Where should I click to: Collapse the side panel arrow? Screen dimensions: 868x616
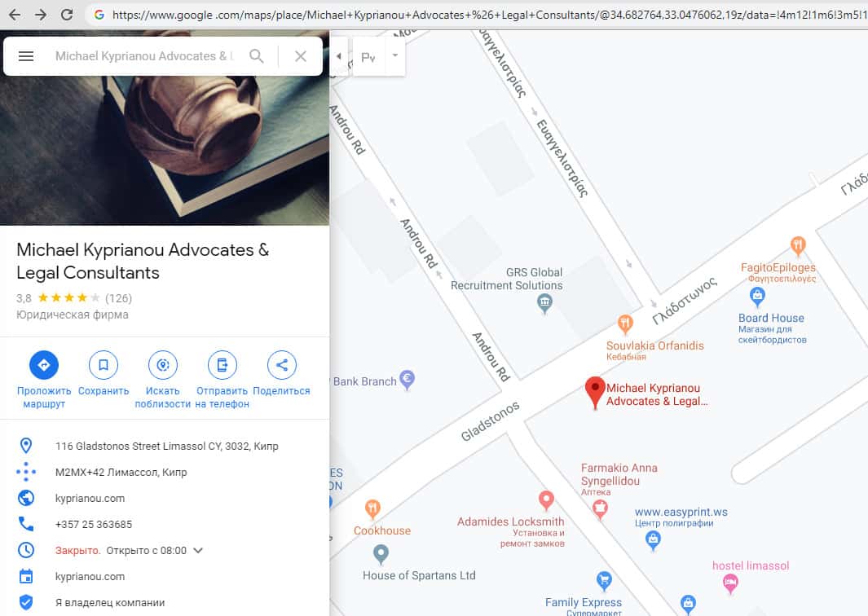click(339, 56)
